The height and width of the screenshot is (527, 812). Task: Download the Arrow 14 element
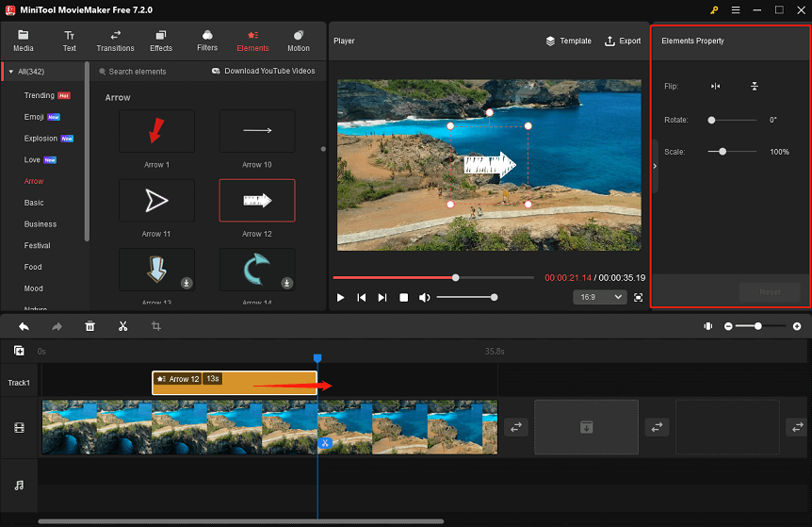pyautogui.click(x=287, y=283)
